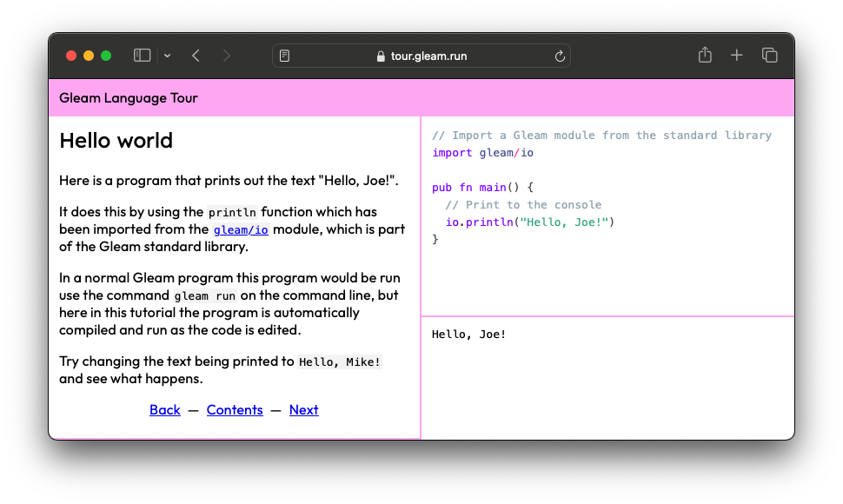843x504 pixels.
Task: Go to the Back page link
Action: tap(165, 410)
